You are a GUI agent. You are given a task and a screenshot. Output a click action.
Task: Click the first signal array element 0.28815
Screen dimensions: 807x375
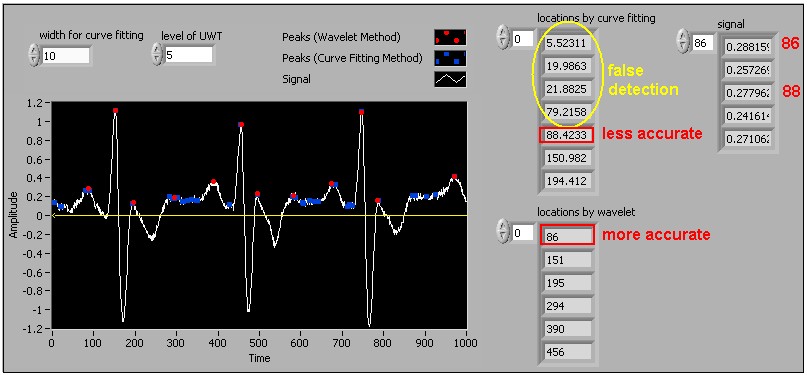pos(747,47)
